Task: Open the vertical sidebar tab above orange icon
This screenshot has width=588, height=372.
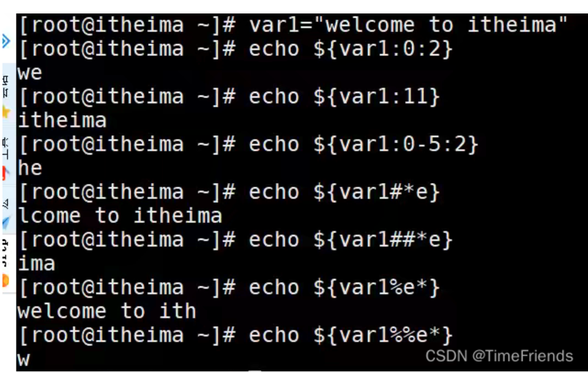Action: click(5, 253)
